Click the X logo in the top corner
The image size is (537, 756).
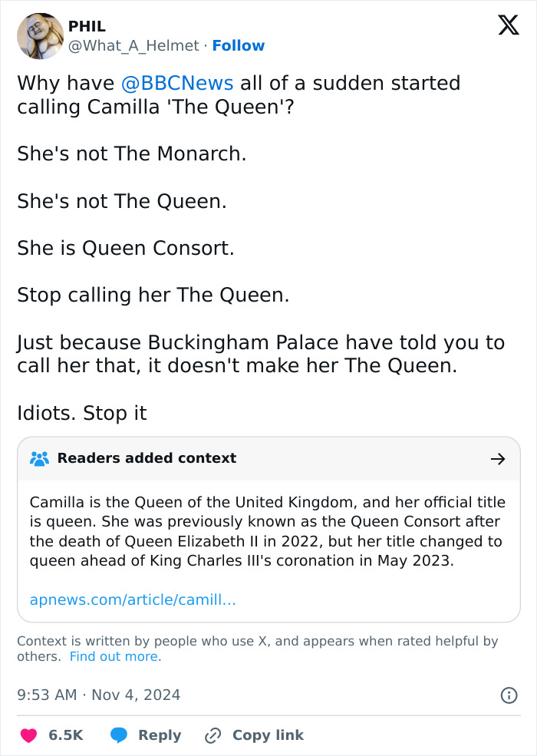[x=508, y=25]
